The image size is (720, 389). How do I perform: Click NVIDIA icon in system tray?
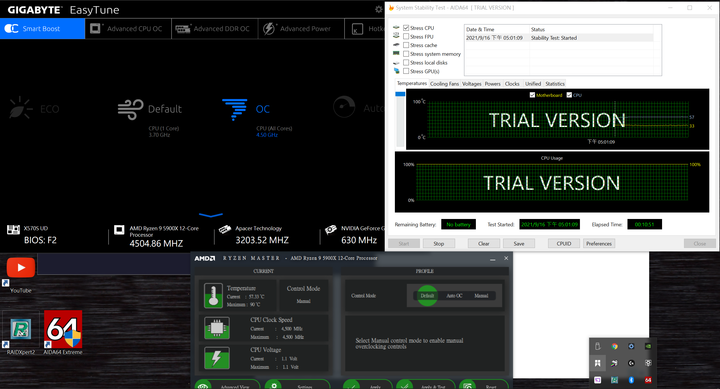(x=648, y=346)
